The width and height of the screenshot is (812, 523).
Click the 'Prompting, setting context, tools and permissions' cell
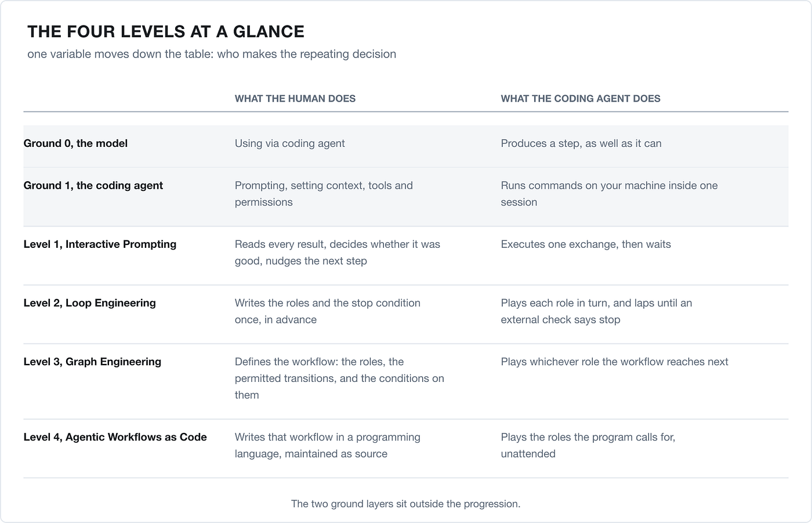pos(324,194)
